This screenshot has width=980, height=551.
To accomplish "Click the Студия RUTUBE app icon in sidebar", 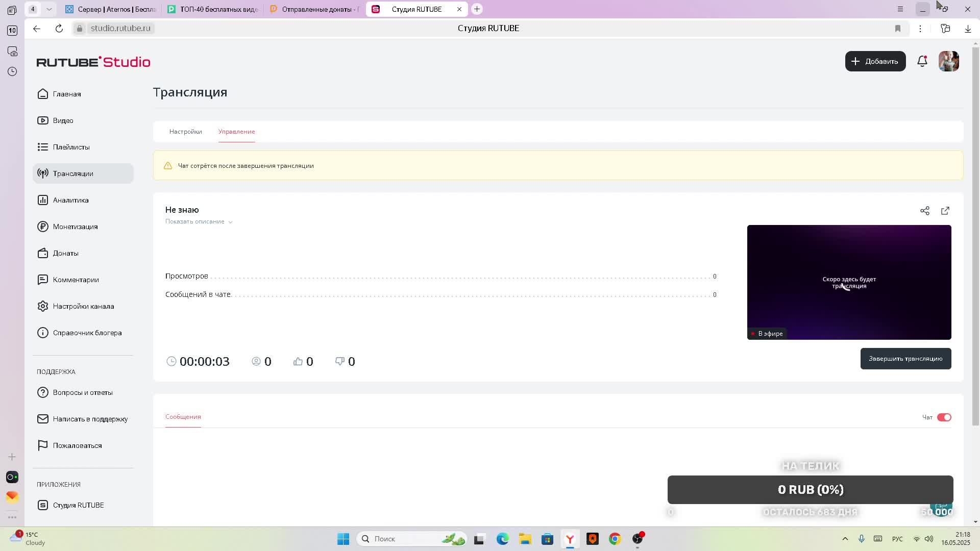I will pyautogui.click(x=43, y=505).
